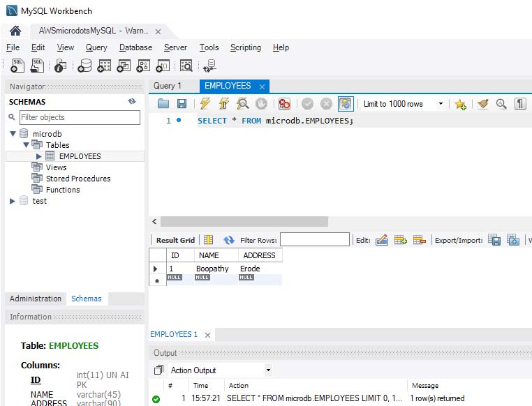Create a new table icon
Viewport: 532px width, 406px height.
[104, 66]
